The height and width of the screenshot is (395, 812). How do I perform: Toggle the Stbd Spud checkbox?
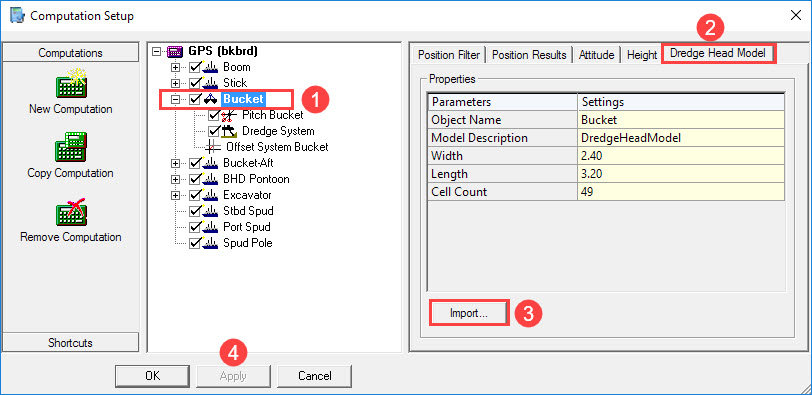(195, 211)
